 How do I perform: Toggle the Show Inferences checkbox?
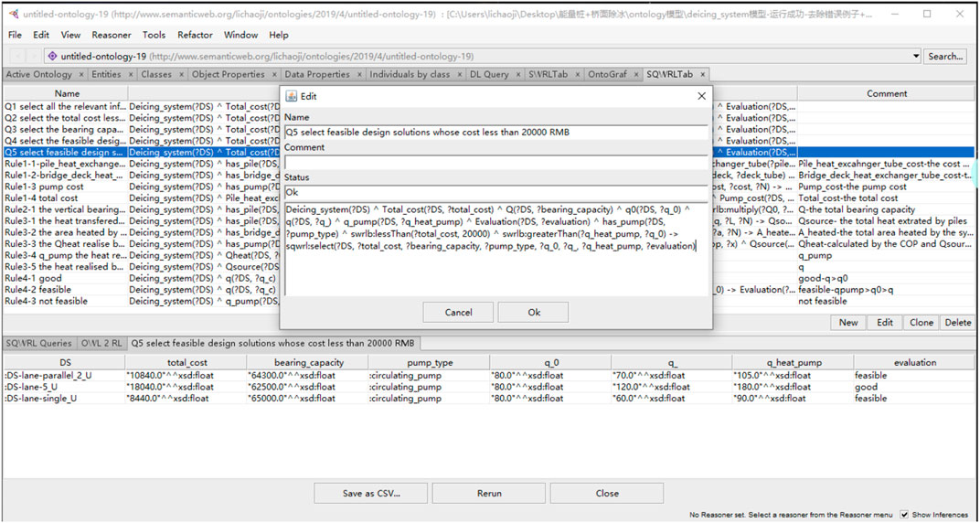point(904,514)
